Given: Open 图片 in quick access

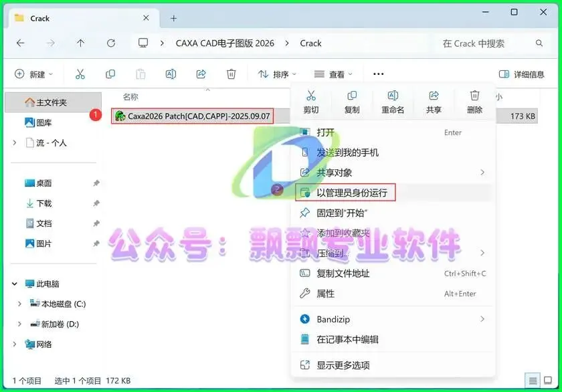Looking at the screenshot, I should click(x=38, y=243).
